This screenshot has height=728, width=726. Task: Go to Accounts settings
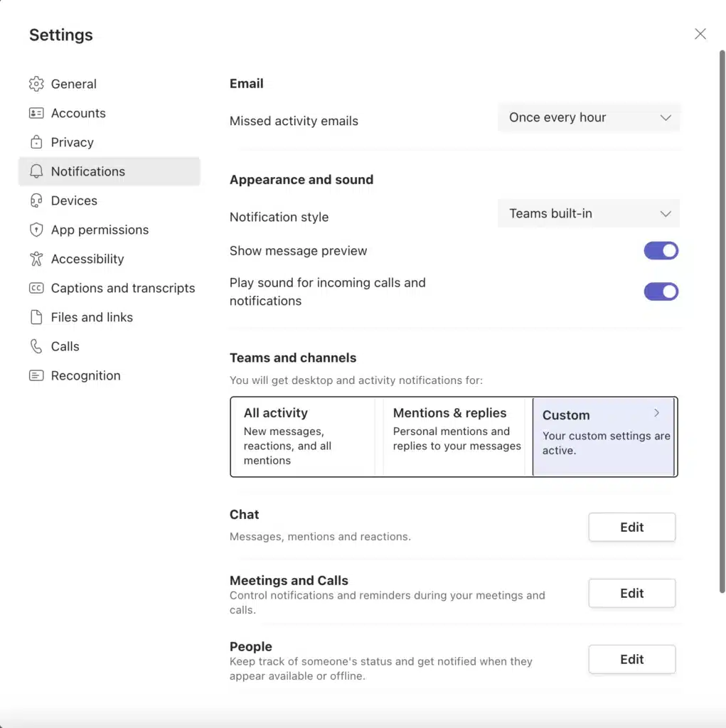(110, 113)
